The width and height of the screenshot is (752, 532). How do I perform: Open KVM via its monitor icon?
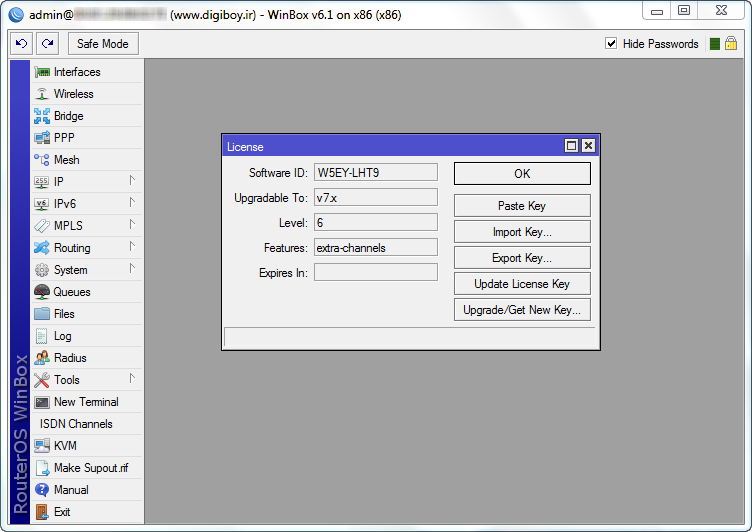pos(42,446)
